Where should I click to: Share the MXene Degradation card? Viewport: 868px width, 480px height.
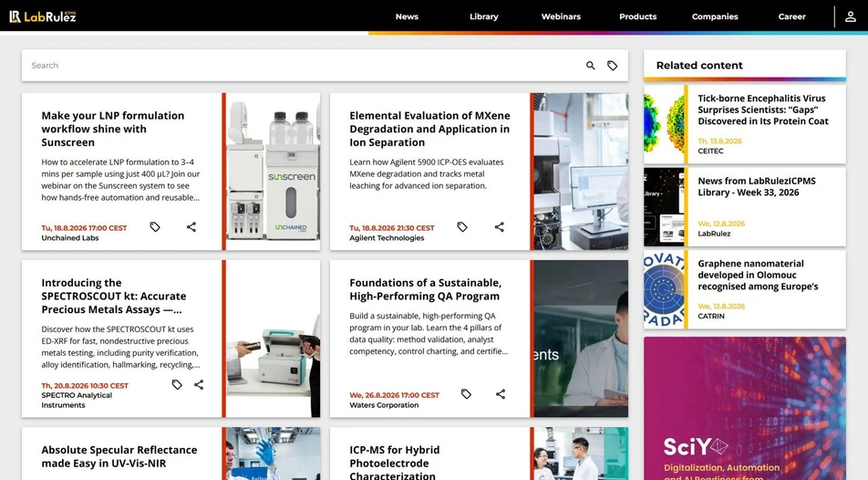pyautogui.click(x=500, y=226)
